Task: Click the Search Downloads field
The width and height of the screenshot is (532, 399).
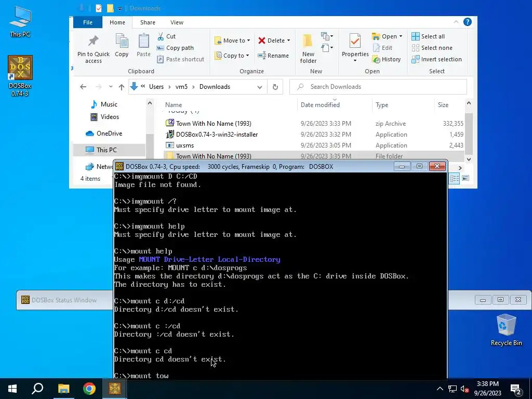Action: click(x=378, y=87)
